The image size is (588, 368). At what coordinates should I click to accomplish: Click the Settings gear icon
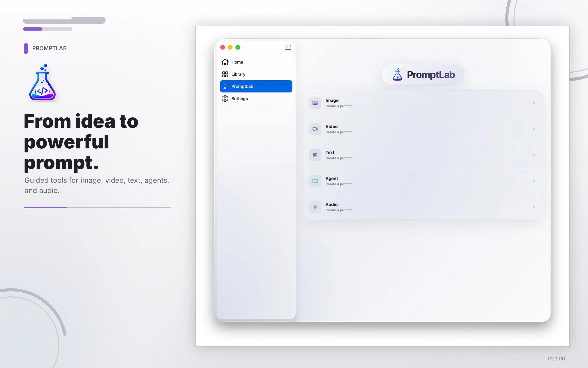[225, 99]
